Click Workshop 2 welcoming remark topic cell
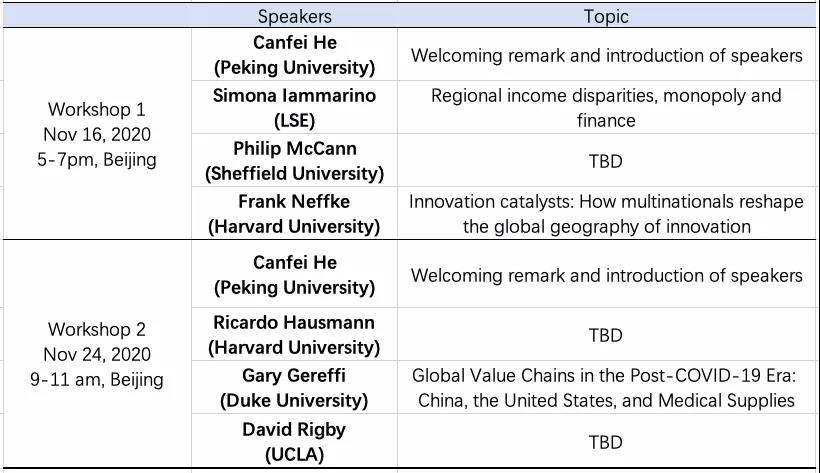 [606, 275]
